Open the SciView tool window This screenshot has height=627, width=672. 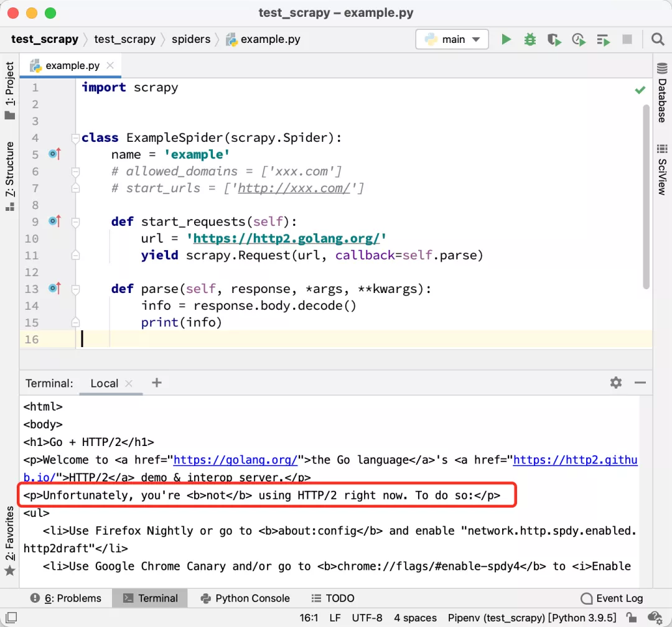662,170
